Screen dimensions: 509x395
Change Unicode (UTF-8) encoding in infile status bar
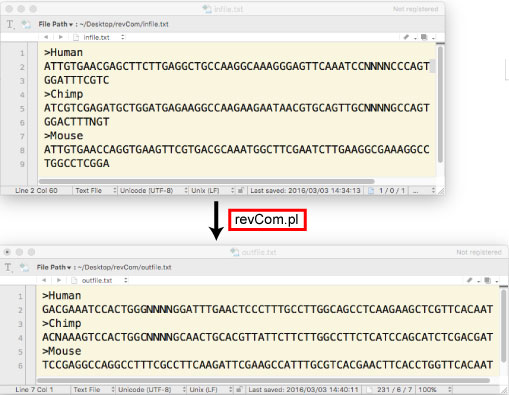(153, 191)
